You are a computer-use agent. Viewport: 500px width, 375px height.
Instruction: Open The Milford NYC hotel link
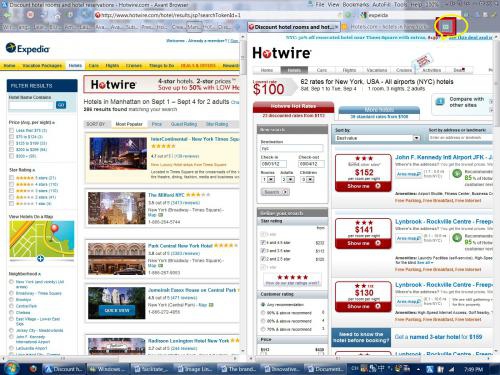coord(166,195)
